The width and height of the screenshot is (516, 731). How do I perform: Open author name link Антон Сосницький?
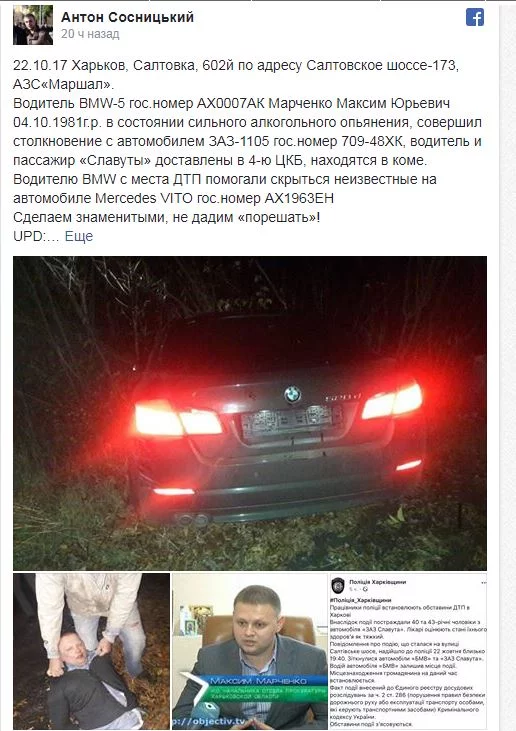[127, 17]
